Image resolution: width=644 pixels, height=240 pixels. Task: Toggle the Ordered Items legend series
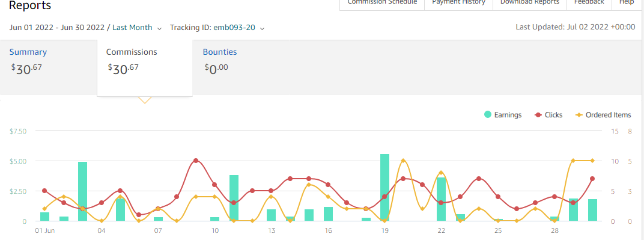click(x=603, y=115)
